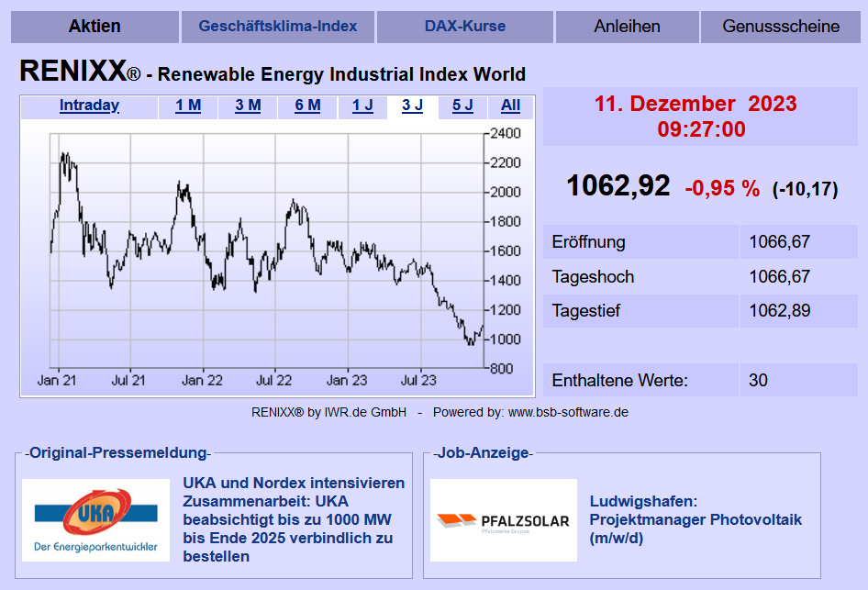
Task: Select the Genussscheine tab
Action: click(781, 27)
